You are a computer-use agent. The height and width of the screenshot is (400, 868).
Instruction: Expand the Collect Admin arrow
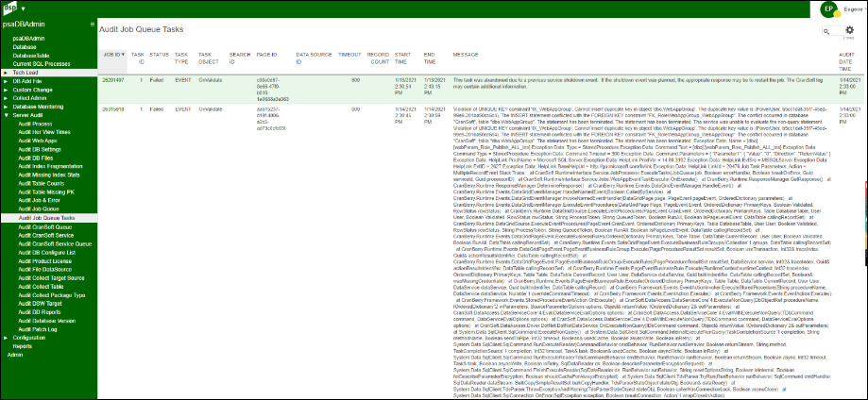click(6, 98)
